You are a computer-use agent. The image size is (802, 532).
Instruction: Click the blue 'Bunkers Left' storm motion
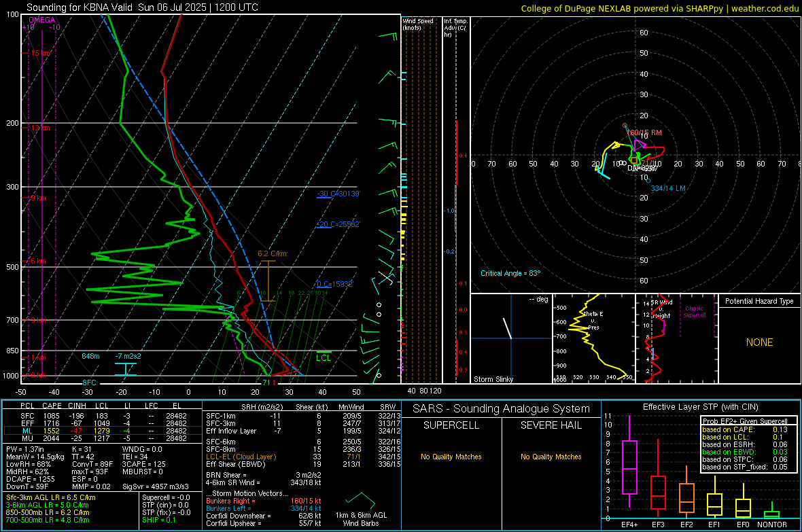(264, 508)
